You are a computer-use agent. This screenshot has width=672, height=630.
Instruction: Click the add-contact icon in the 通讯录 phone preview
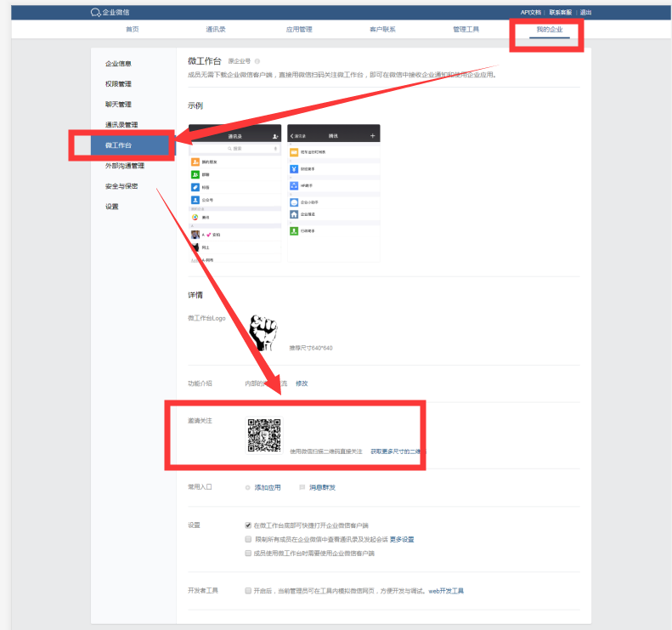(x=275, y=136)
